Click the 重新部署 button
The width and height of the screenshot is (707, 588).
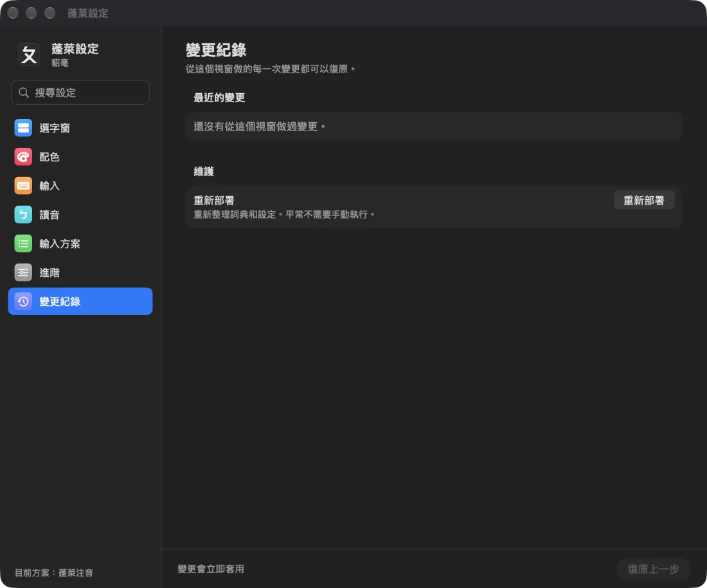(x=644, y=200)
